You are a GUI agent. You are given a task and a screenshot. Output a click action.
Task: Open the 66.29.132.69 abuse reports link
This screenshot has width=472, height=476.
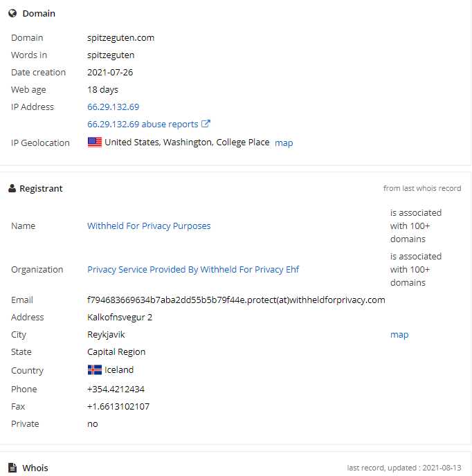click(x=143, y=124)
